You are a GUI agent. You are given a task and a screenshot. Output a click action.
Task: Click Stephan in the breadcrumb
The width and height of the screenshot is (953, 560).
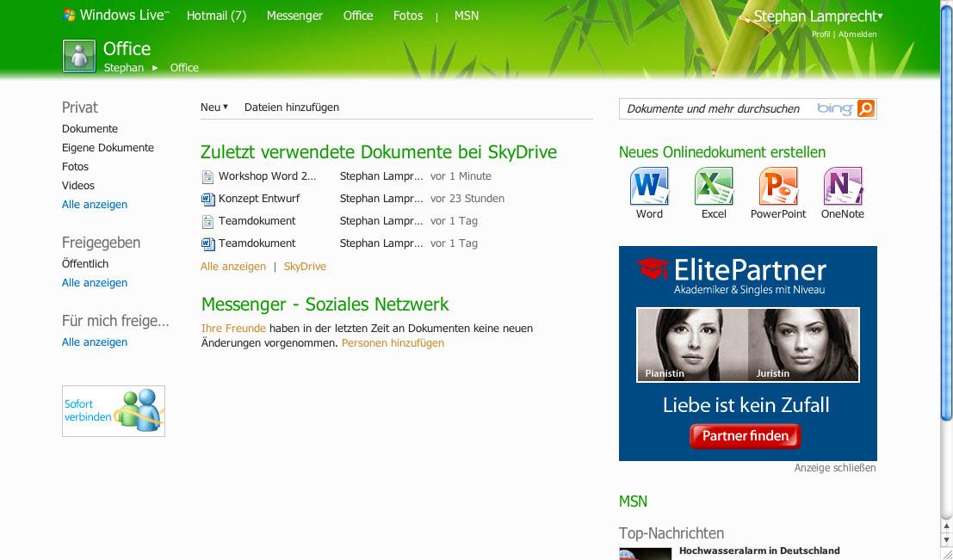(123, 67)
